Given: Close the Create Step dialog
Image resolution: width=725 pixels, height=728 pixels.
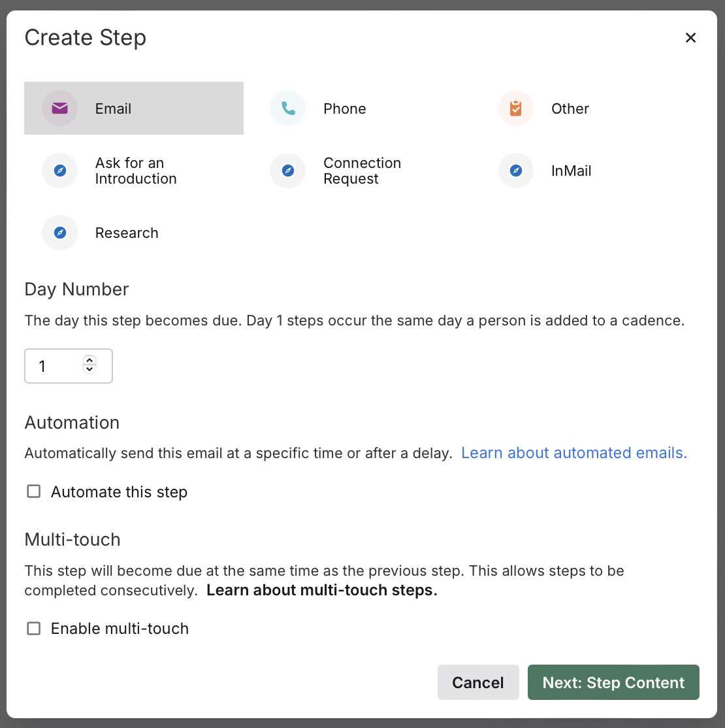Looking at the screenshot, I should coord(690,38).
